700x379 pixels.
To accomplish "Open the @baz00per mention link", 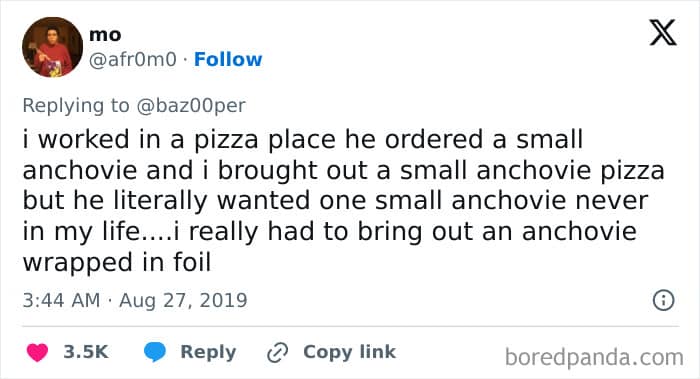I will point(191,106).
